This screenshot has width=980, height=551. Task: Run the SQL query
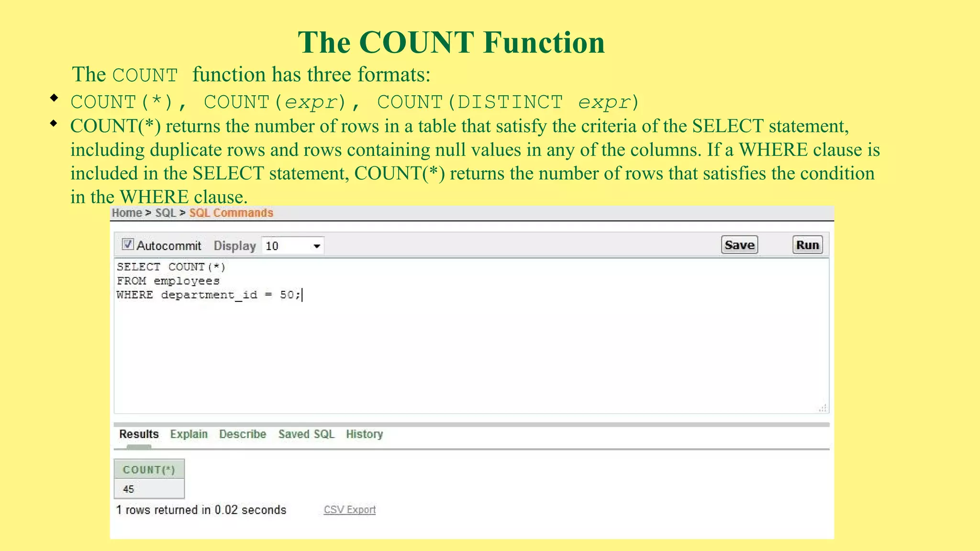(x=807, y=245)
